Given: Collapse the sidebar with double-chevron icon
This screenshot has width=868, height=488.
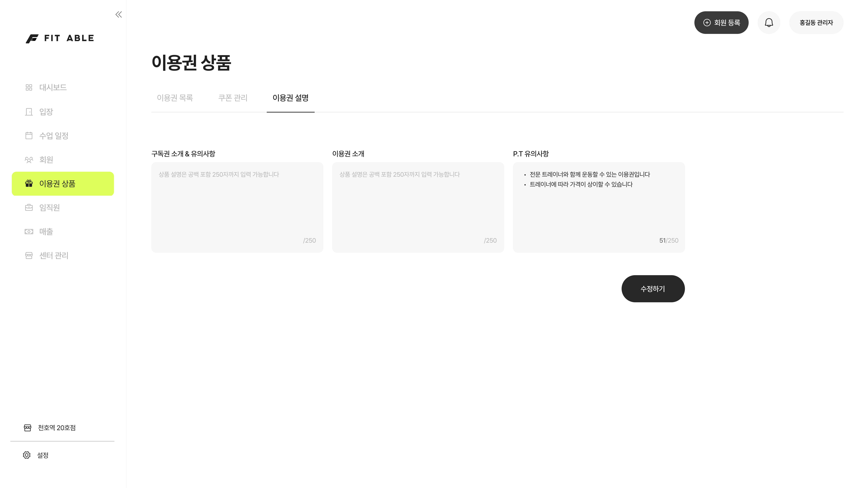Looking at the screenshot, I should pos(119,14).
